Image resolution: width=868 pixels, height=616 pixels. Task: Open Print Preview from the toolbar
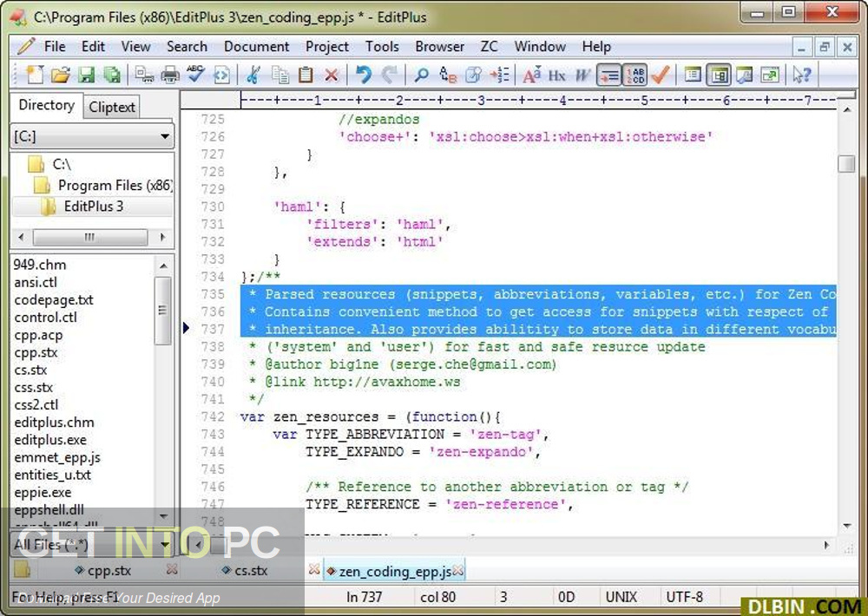(144, 75)
